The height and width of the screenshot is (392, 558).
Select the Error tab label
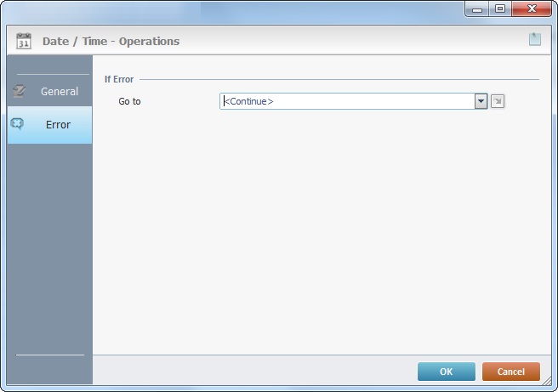[58, 125]
